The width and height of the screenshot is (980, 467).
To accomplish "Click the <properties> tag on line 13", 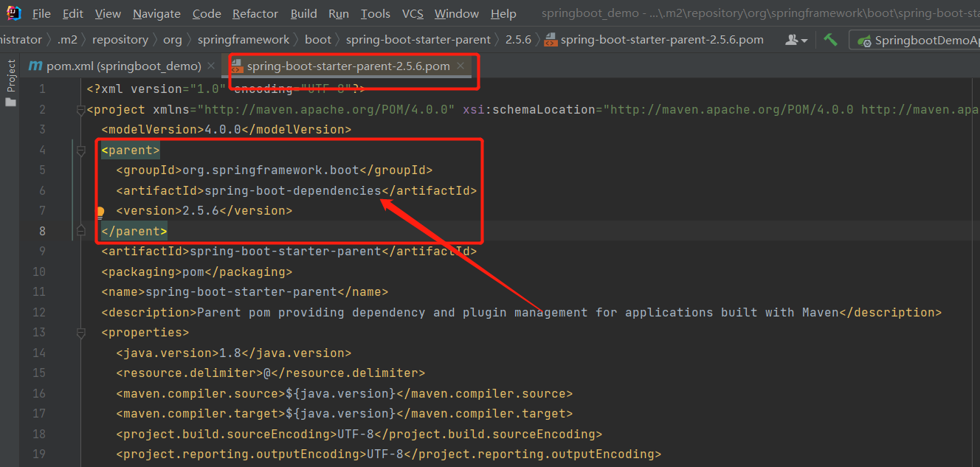I will 145,333.
